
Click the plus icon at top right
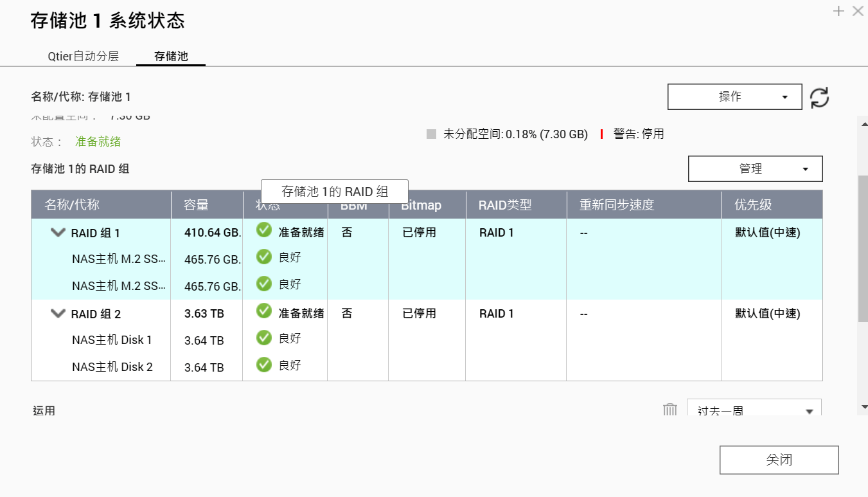tap(838, 11)
